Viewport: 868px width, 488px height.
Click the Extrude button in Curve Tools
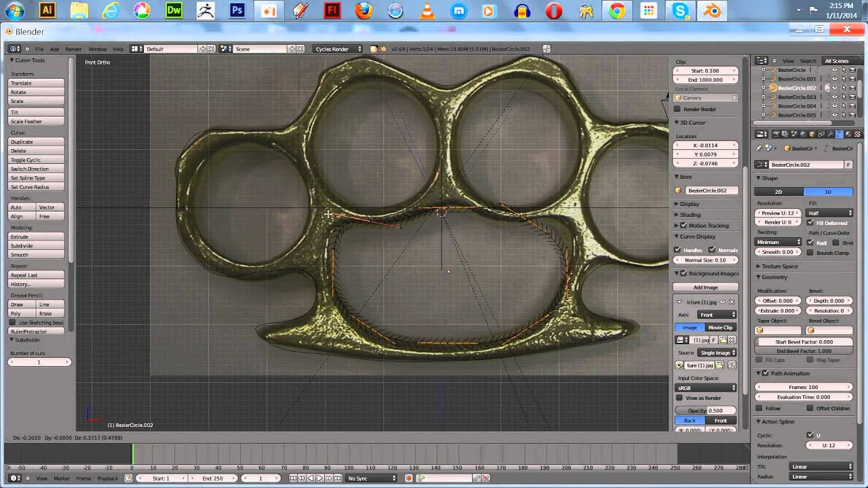(x=37, y=237)
